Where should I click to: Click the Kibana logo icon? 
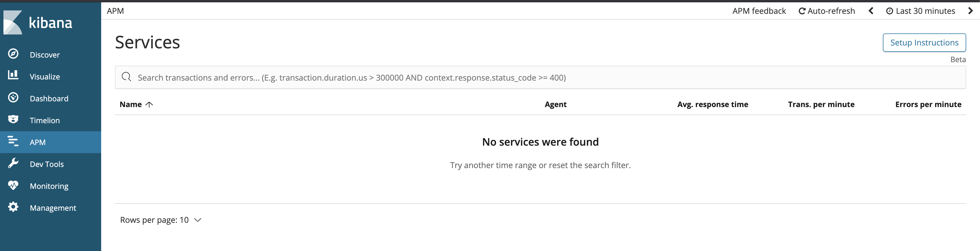(x=13, y=22)
